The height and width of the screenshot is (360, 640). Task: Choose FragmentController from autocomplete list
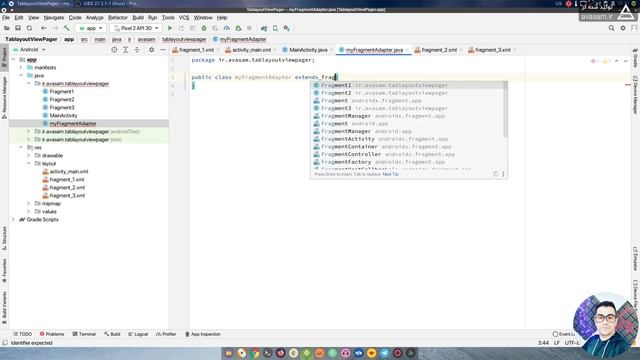(408, 154)
